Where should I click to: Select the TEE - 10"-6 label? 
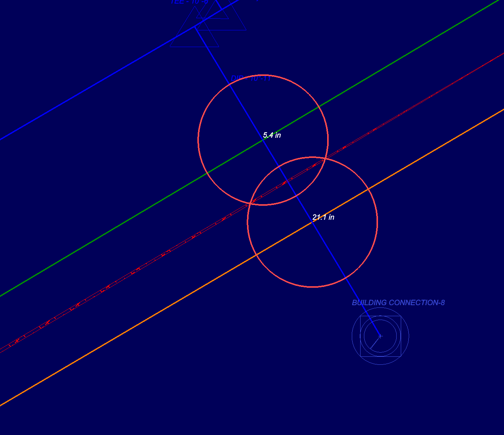189,2
